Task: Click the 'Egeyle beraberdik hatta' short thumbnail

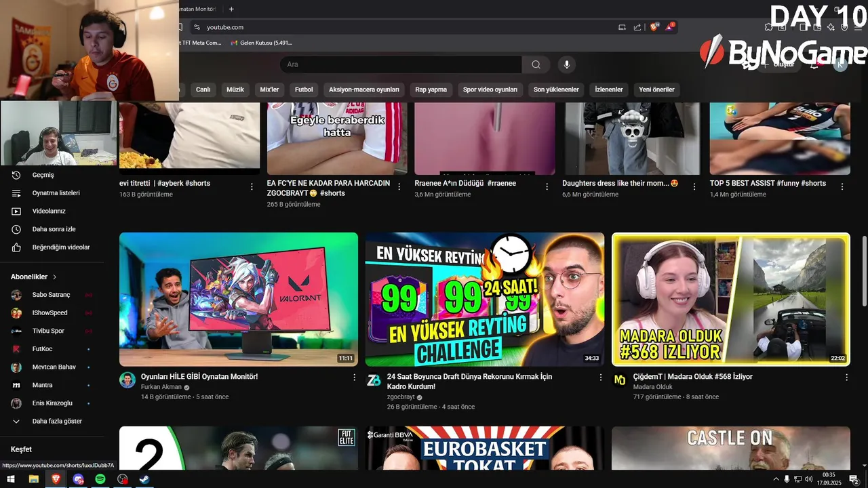Action: tap(337, 138)
